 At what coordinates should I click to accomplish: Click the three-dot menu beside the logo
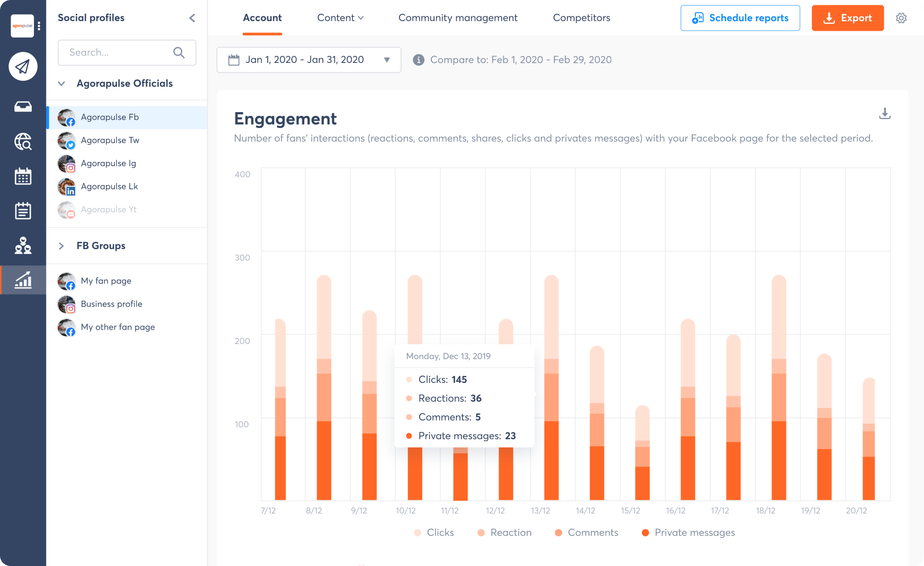point(39,26)
